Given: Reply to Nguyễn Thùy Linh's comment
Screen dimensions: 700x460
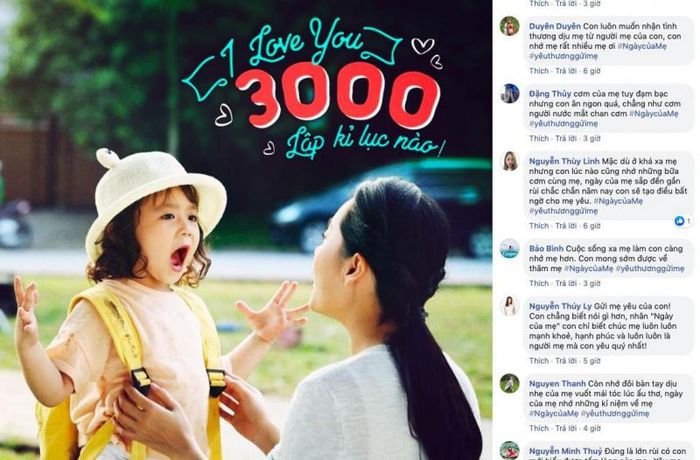Looking at the screenshot, I should [566, 226].
